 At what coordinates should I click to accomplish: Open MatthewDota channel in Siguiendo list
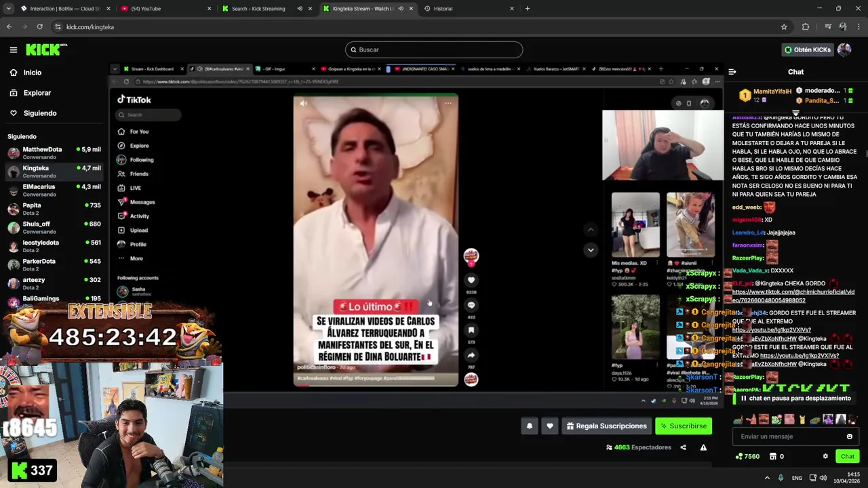click(53, 152)
